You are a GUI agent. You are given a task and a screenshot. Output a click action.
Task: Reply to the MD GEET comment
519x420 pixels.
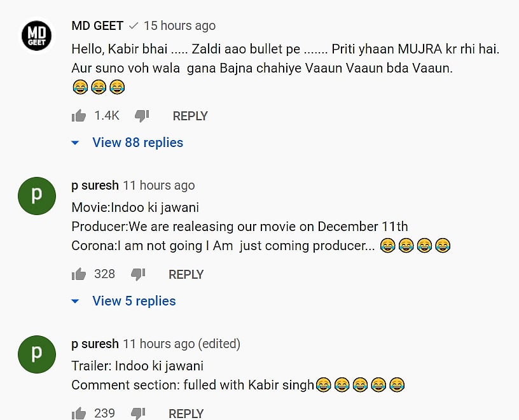[190, 116]
